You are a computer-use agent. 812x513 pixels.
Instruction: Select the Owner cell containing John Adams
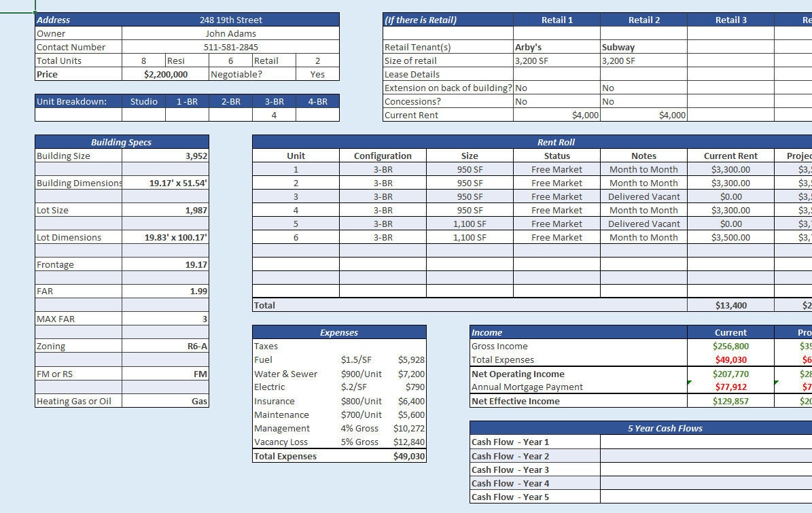click(x=229, y=33)
